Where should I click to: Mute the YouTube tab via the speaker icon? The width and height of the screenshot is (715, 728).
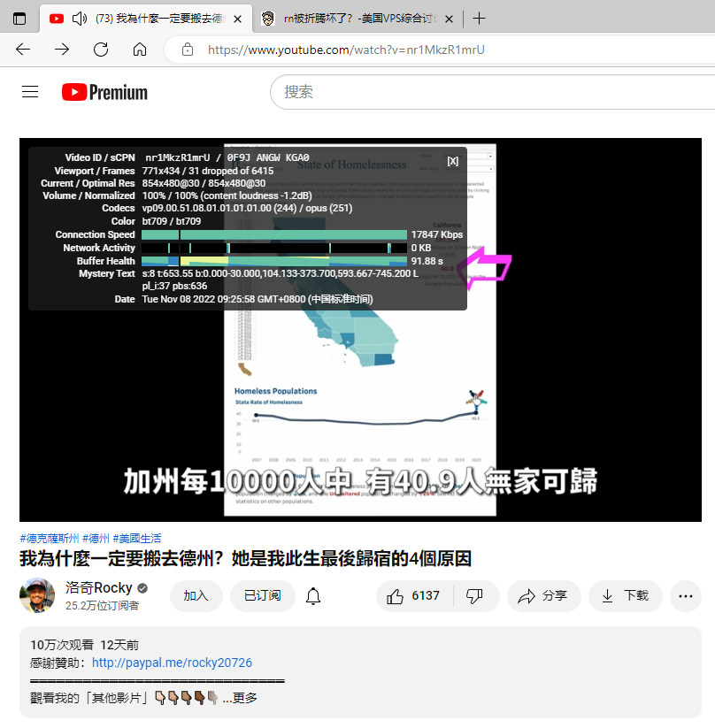pyautogui.click(x=80, y=19)
